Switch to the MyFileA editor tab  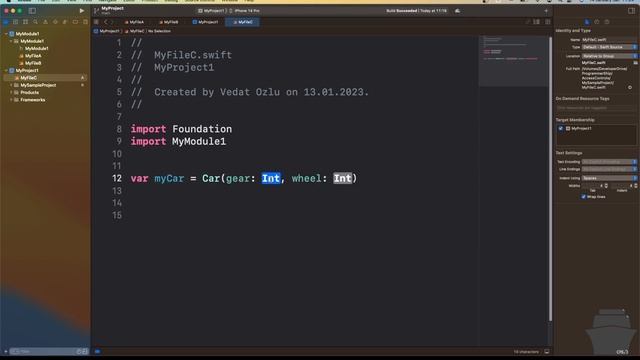(x=135, y=22)
